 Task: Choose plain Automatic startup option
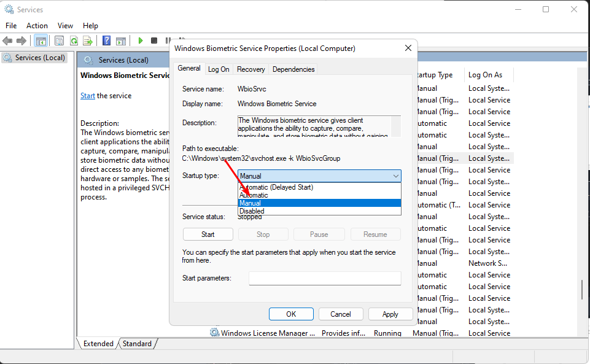click(319, 195)
